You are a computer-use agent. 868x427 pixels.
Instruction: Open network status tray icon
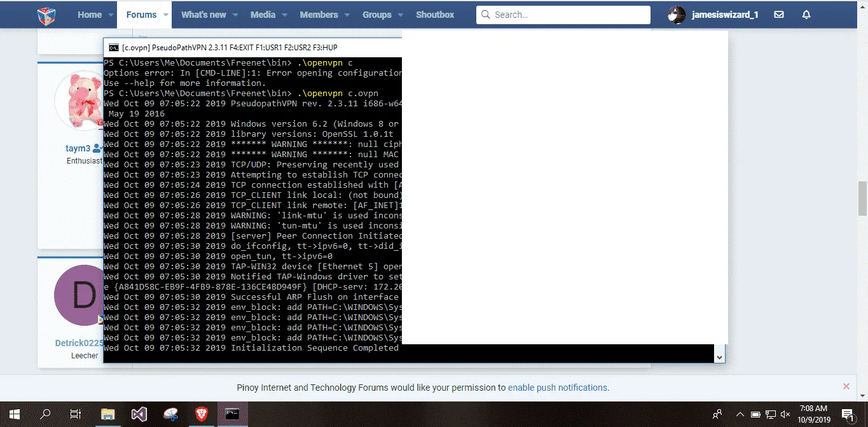coord(770,414)
